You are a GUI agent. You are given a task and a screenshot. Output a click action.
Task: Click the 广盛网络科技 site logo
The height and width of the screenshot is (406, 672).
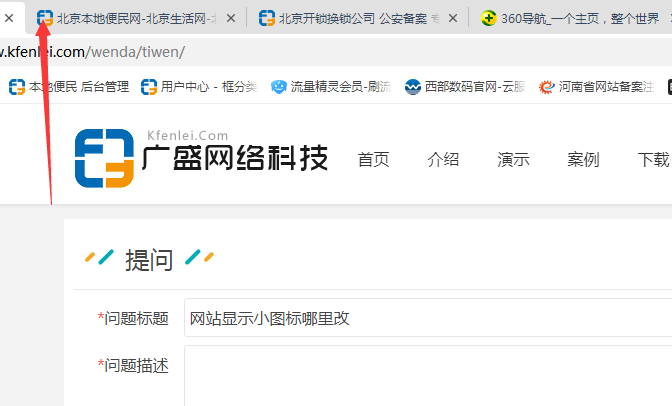point(201,160)
